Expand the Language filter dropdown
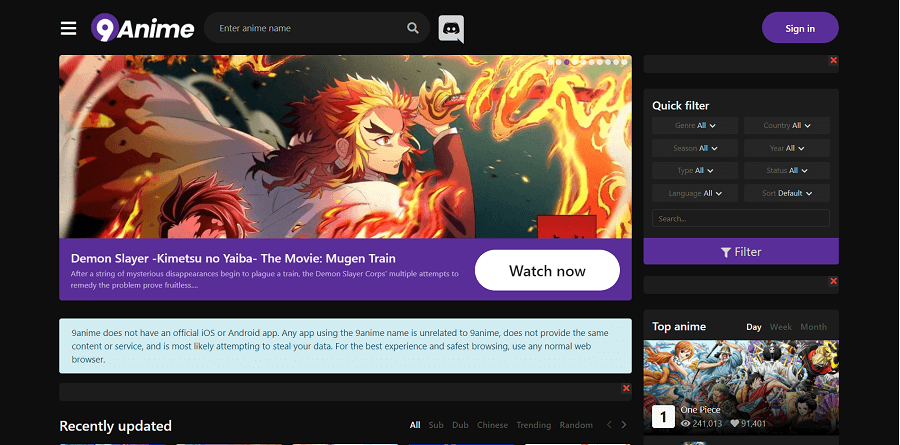The height and width of the screenshot is (445, 900). click(x=695, y=194)
